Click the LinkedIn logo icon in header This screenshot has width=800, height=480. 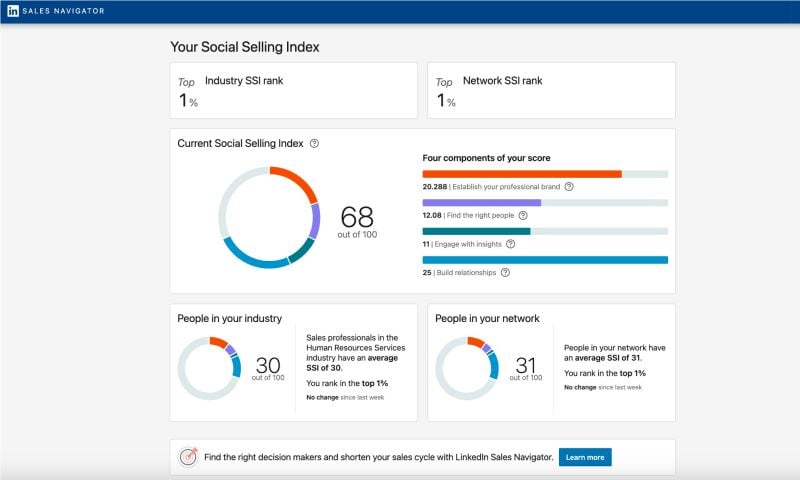pyautogui.click(x=13, y=11)
